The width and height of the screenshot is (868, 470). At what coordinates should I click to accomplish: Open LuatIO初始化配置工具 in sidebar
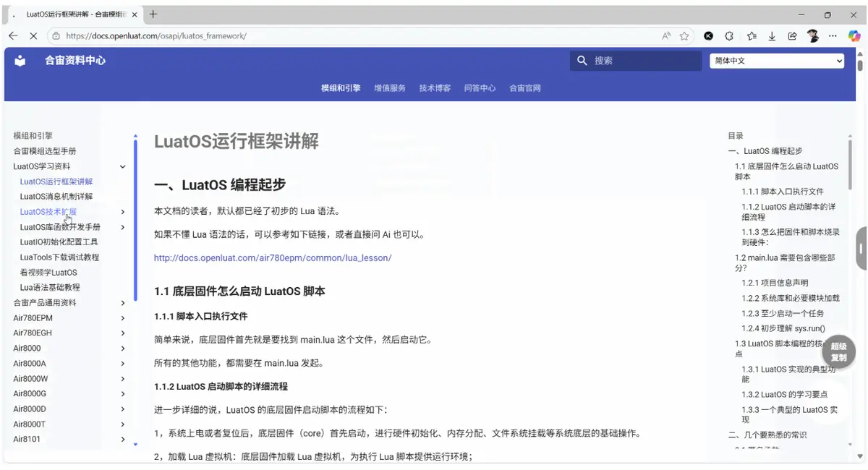coord(59,242)
